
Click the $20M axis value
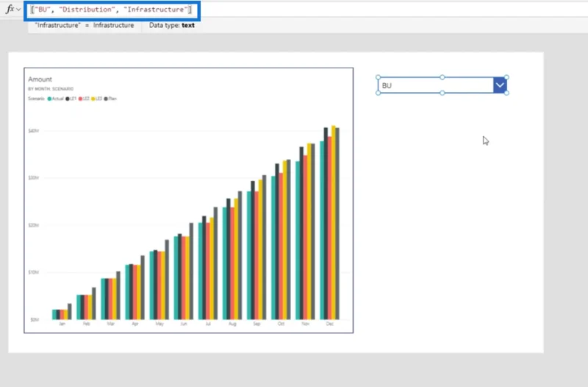click(33, 225)
